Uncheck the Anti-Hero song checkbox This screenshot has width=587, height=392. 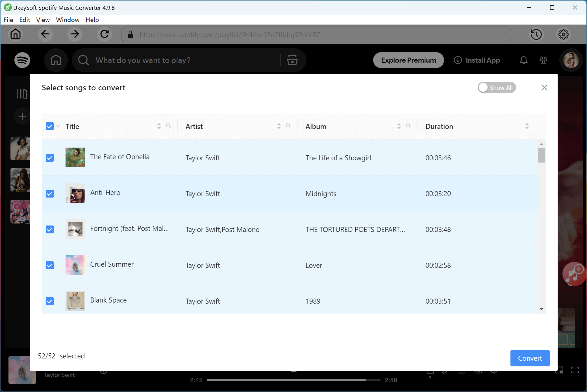click(49, 194)
